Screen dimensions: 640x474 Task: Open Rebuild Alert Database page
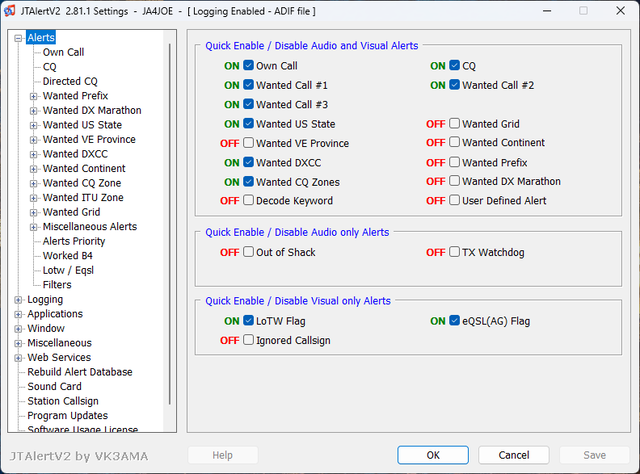click(80, 372)
